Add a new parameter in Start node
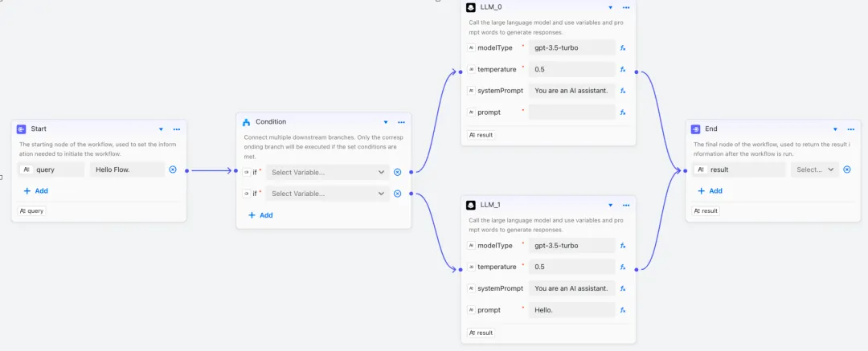The width and height of the screenshot is (868, 351). pyautogui.click(x=36, y=190)
